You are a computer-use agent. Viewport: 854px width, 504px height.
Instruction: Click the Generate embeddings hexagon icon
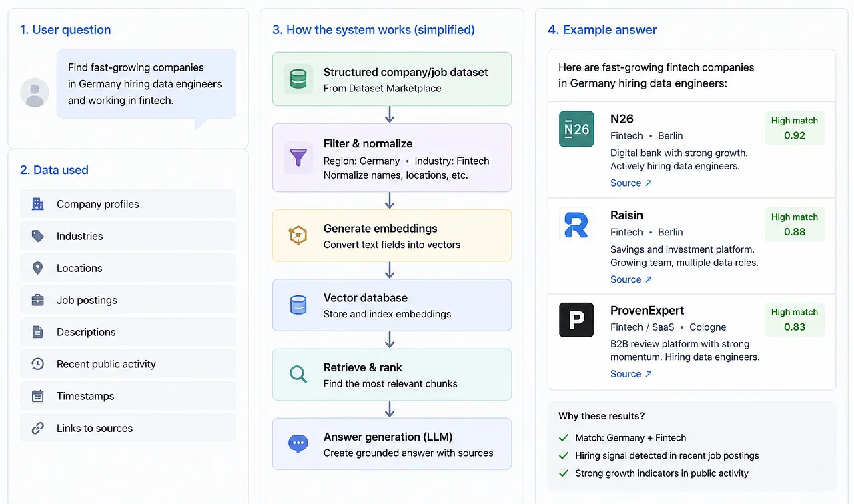[298, 235]
